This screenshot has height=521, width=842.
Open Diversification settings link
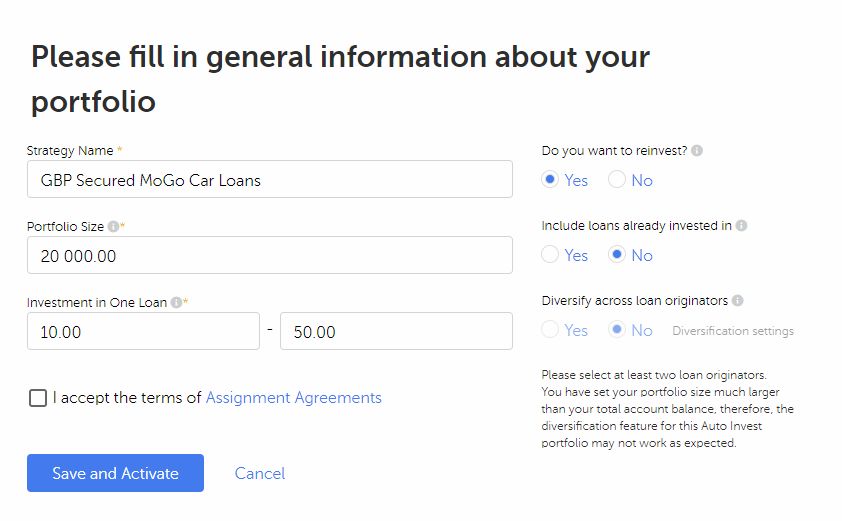tap(733, 331)
